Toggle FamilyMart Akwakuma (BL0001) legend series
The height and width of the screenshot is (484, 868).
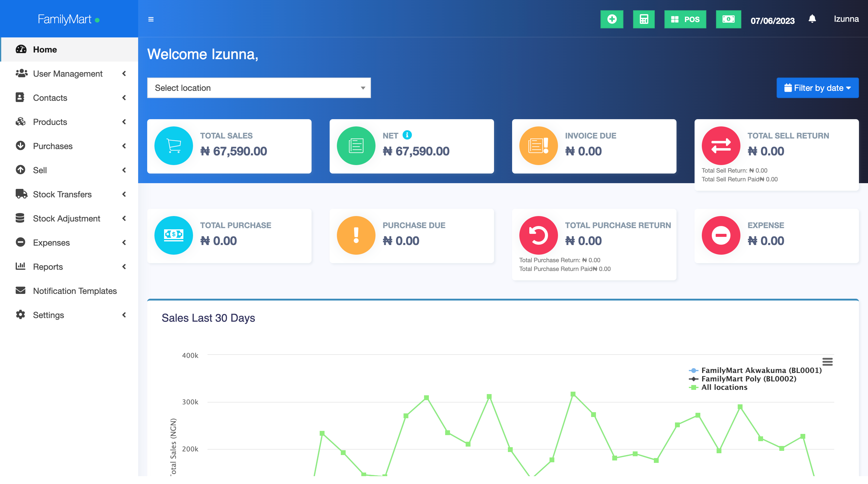coord(756,371)
